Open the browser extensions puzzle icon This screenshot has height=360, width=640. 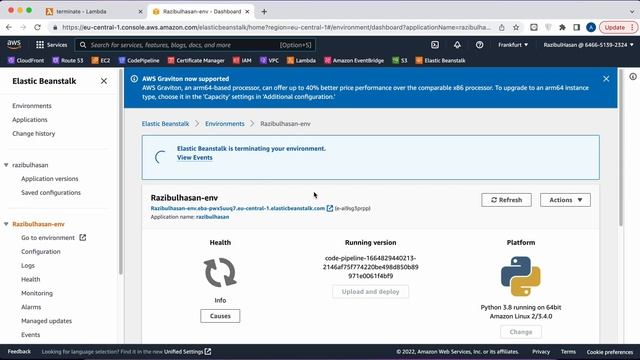[562, 27]
